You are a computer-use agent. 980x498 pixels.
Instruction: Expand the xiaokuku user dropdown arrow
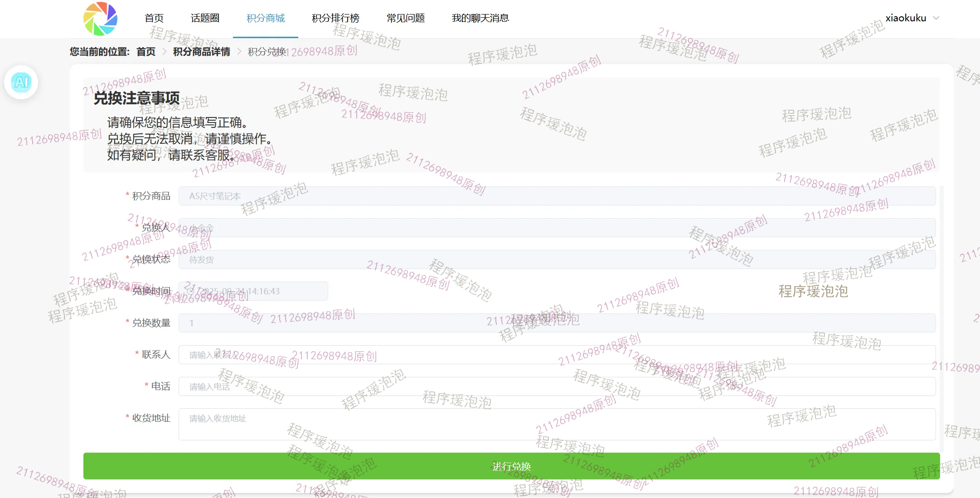(936, 18)
